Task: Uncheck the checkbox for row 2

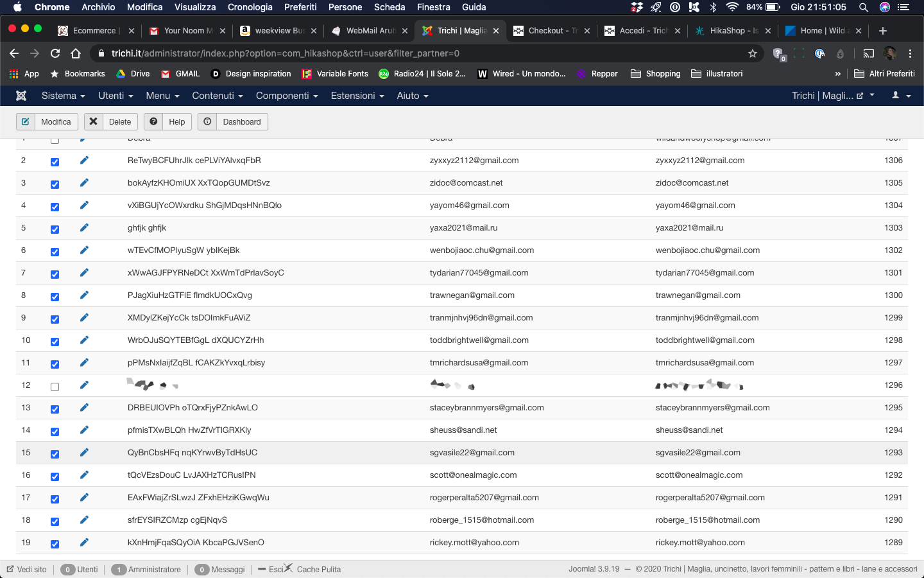Action: pyautogui.click(x=55, y=162)
